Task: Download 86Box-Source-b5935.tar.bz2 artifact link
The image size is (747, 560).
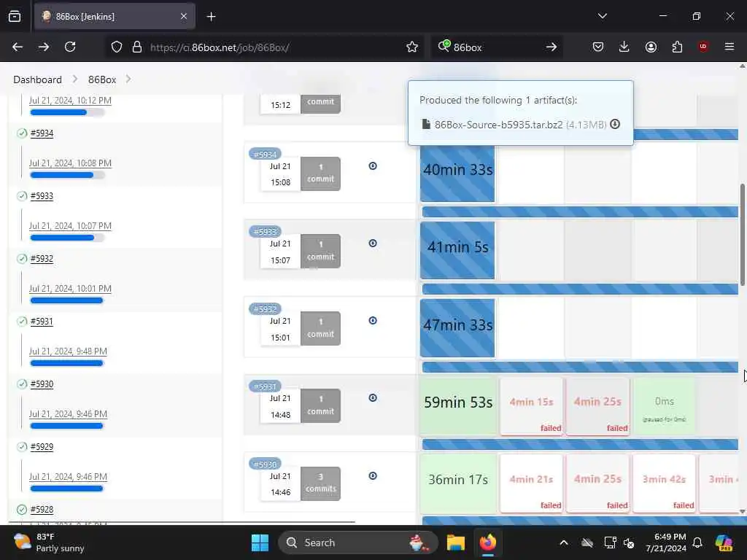Action: point(498,125)
